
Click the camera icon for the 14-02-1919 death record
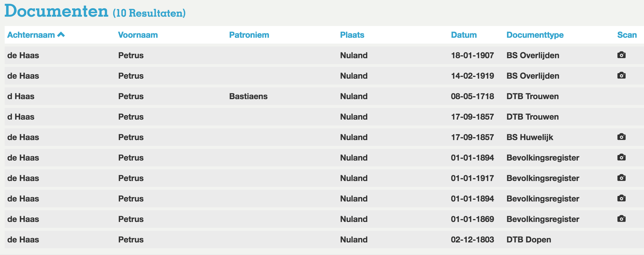tap(622, 75)
